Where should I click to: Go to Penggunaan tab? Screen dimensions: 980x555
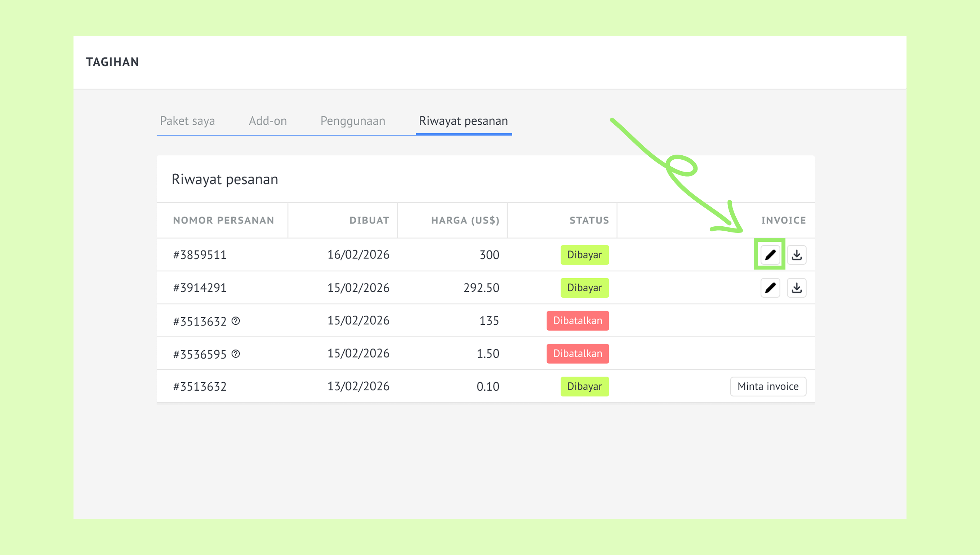pyautogui.click(x=353, y=121)
